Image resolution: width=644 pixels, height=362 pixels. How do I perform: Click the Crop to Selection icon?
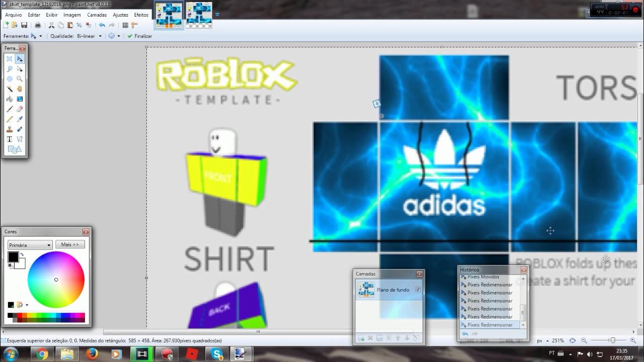(79, 25)
